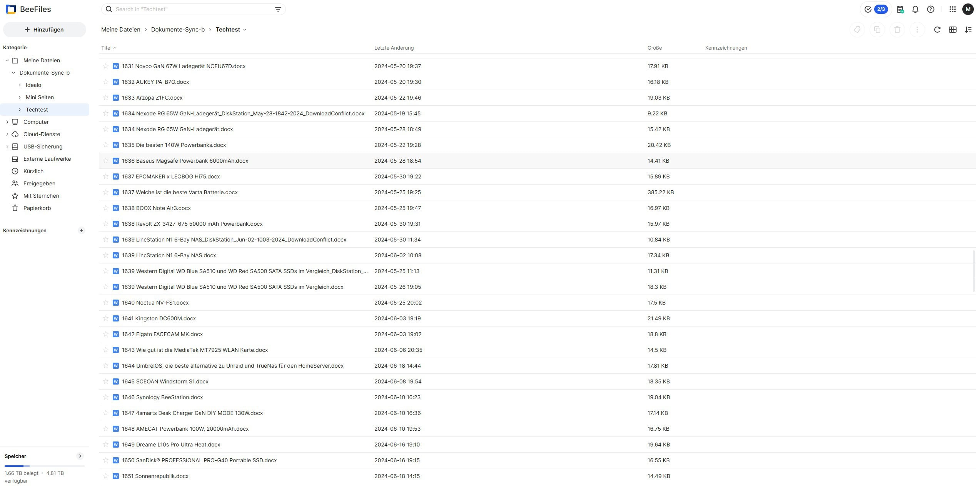Expand the Idealo folder node
The image size is (980, 488).
coord(20,85)
